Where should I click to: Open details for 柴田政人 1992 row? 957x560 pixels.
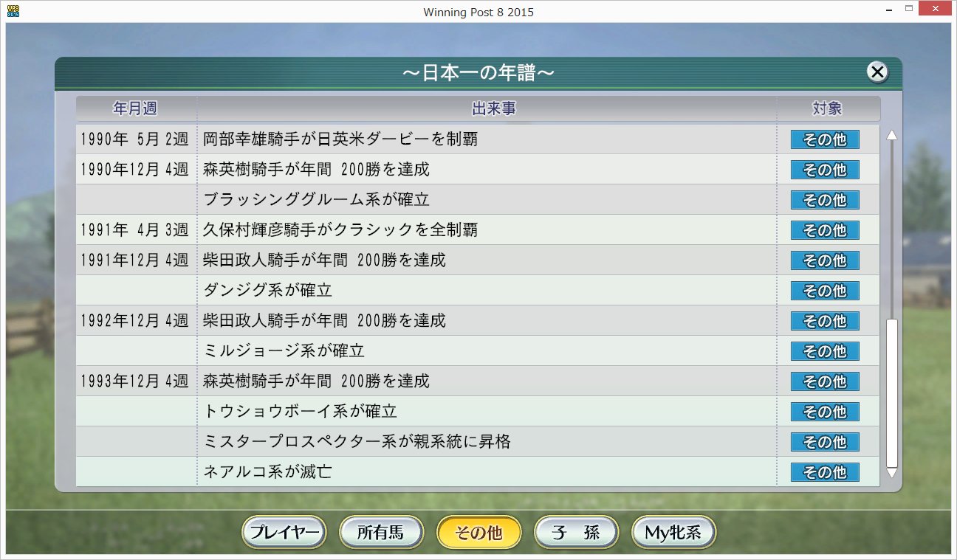click(x=825, y=321)
